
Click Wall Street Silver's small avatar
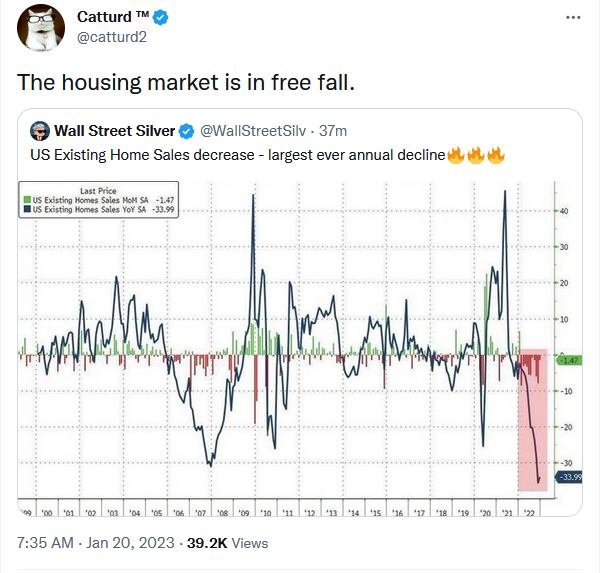[x=40, y=131]
